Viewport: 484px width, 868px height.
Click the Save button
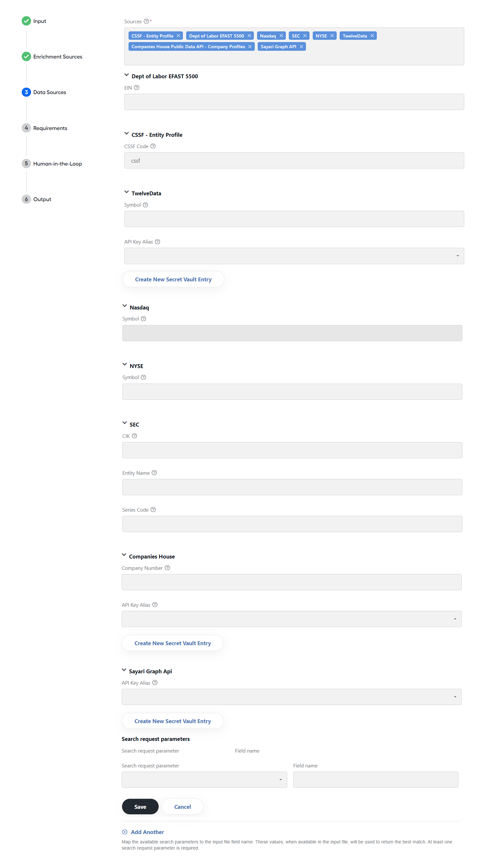tap(140, 806)
